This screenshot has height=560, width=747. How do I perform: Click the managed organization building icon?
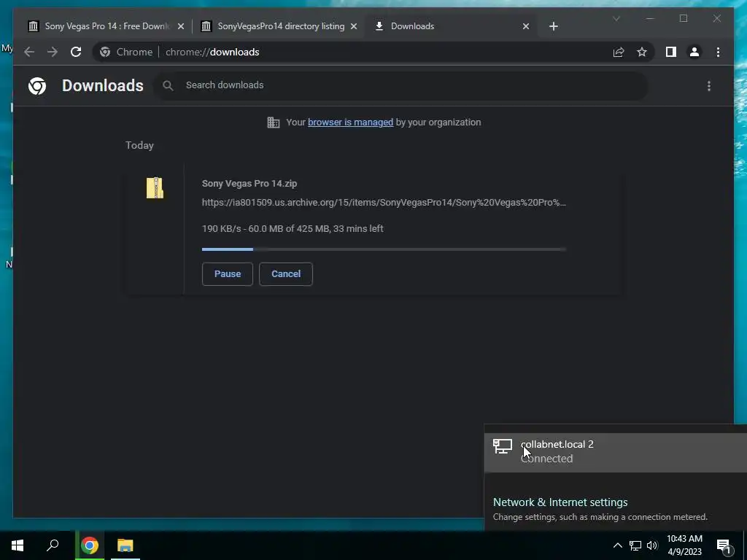[274, 122]
